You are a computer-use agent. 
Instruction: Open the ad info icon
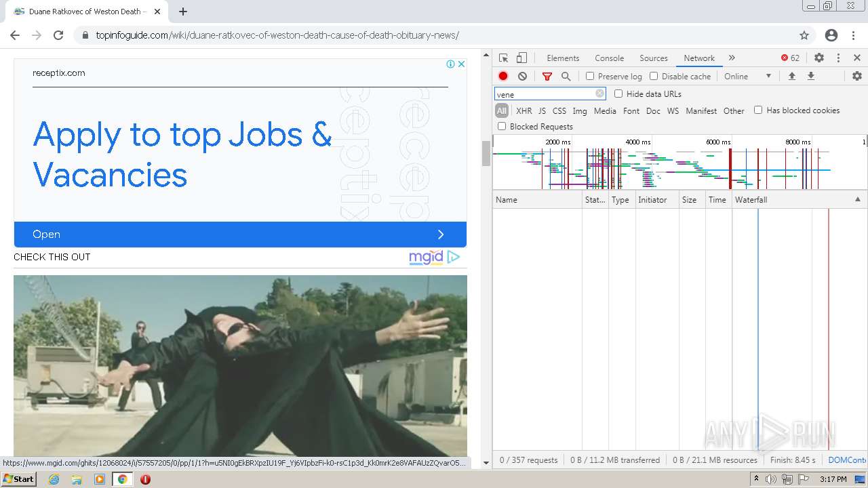(x=450, y=64)
